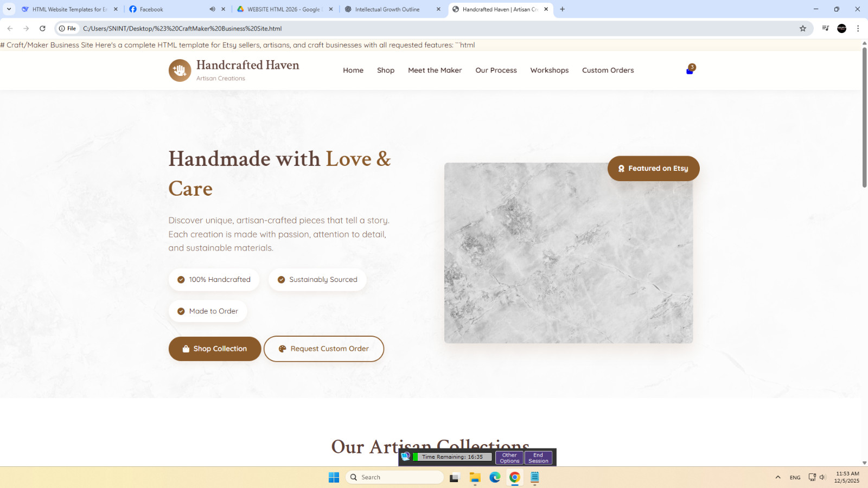Open Our Process nav link
Image resolution: width=868 pixels, height=488 pixels.
pos(496,70)
